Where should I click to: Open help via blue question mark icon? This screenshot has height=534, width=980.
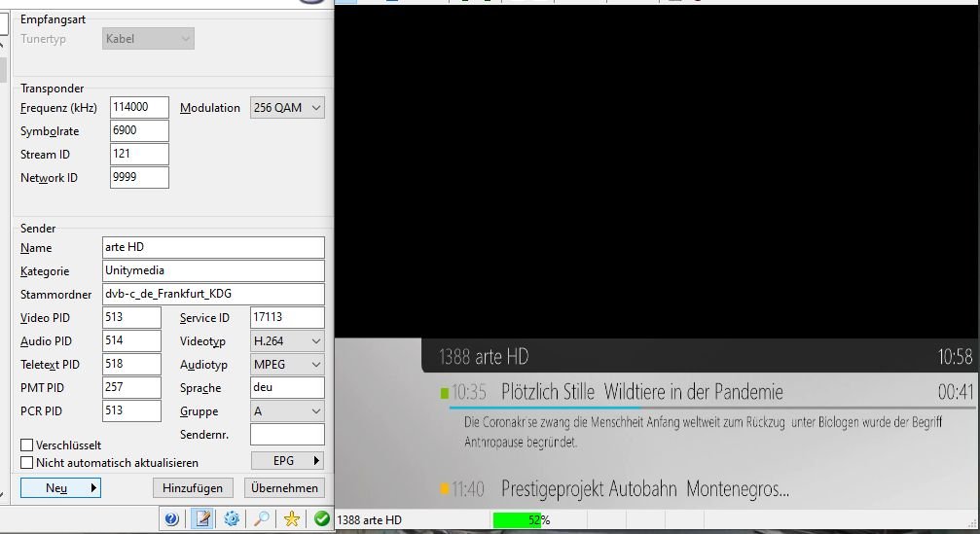172,518
